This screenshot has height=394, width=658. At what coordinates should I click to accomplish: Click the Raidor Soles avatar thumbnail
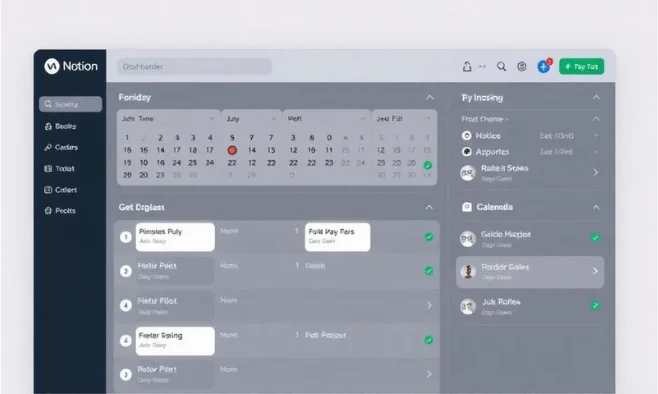(468, 271)
